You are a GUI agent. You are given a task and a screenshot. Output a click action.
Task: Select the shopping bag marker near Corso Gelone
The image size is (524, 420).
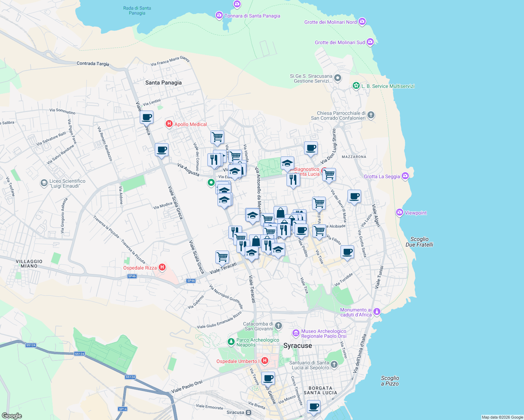pyautogui.click(x=281, y=213)
